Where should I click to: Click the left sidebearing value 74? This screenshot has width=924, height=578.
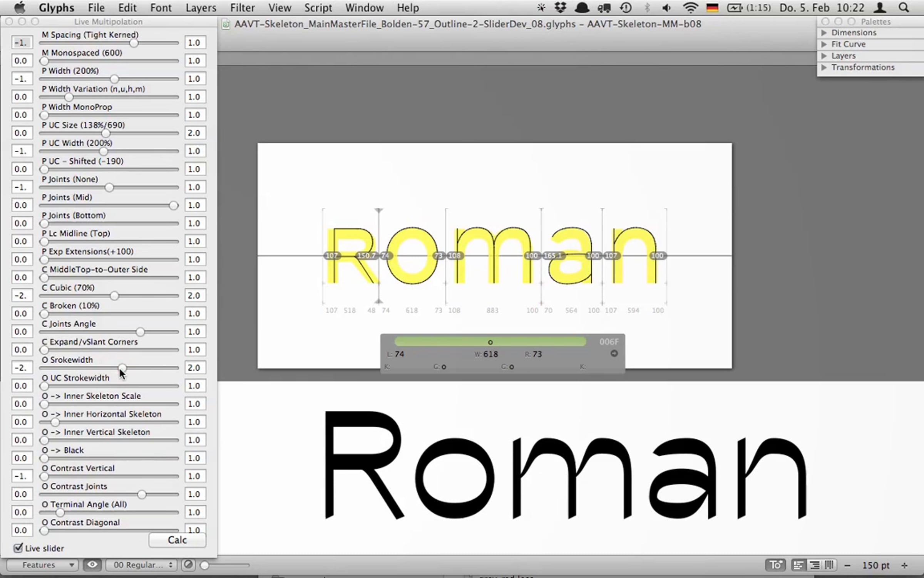pyautogui.click(x=400, y=354)
